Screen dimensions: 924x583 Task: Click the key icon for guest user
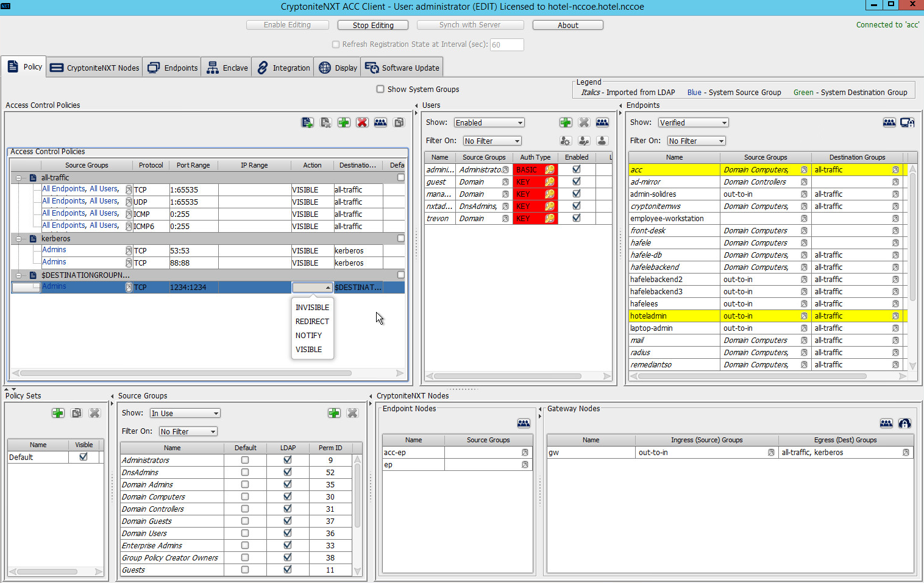click(x=550, y=182)
